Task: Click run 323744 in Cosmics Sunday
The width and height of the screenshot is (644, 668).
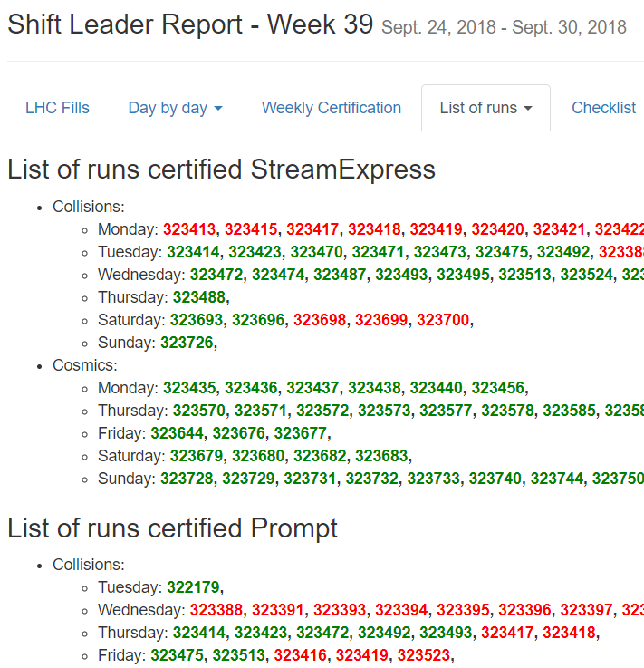Action: click(556, 479)
